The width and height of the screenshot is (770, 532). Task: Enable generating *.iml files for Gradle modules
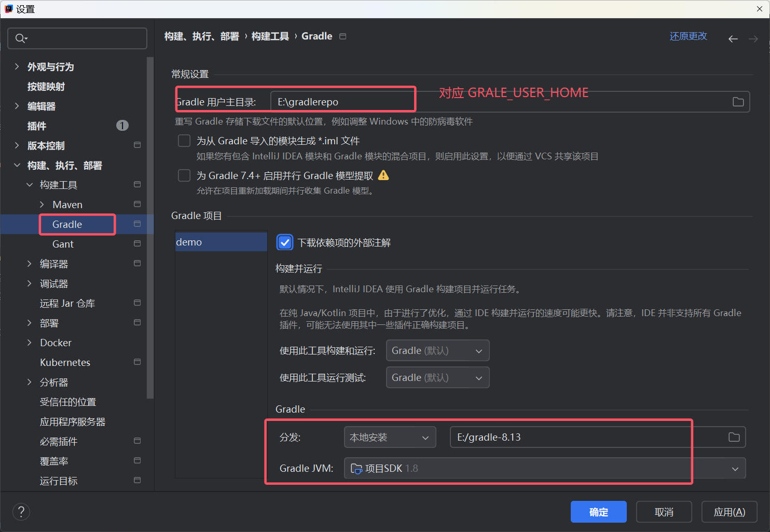point(184,141)
